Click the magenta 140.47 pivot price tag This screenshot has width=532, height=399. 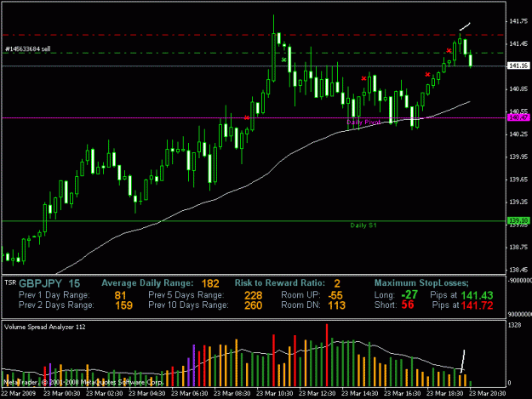point(518,117)
